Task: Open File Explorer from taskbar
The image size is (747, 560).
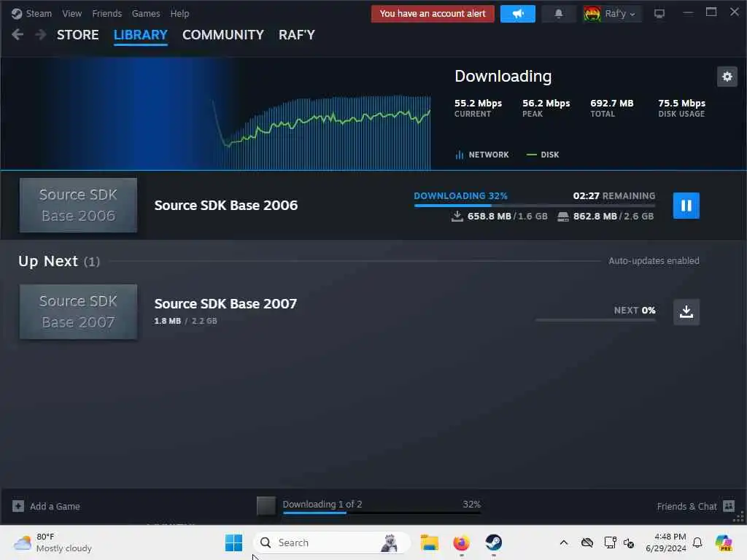Action: tap(429, 542)
